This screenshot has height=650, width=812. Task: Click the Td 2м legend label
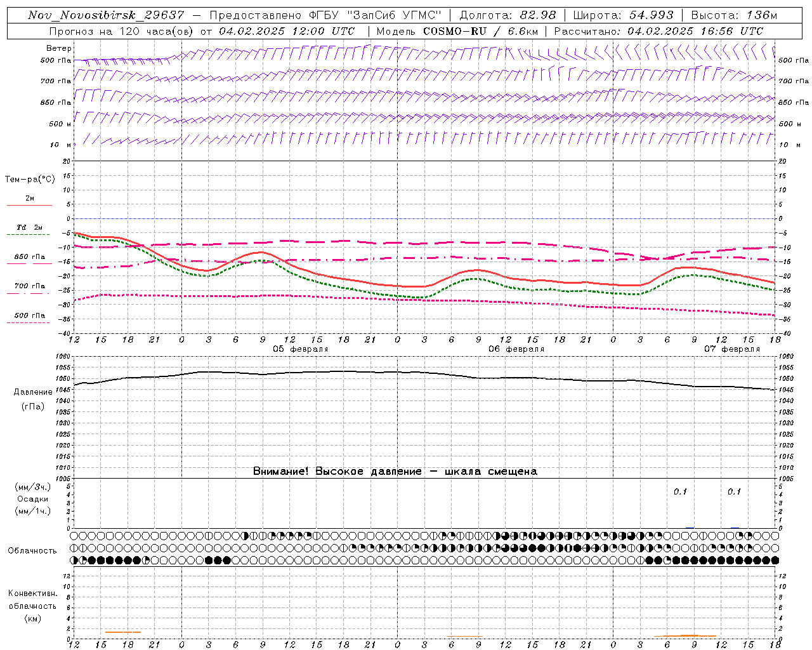(x=30, y=227)
